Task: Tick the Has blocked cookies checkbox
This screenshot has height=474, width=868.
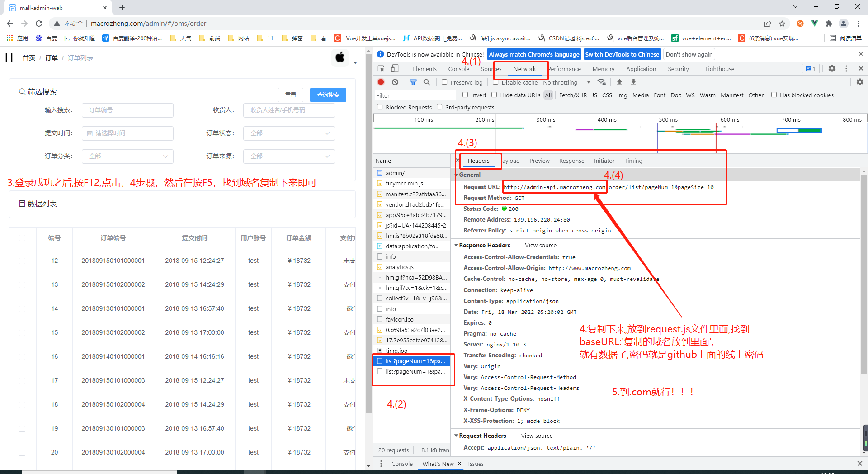Action: pos(774,95)
